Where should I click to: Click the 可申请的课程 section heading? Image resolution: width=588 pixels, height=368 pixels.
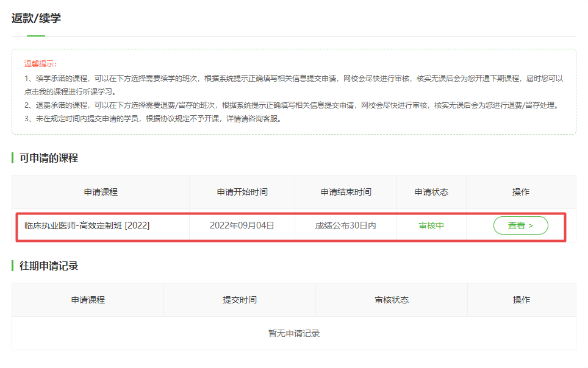click(49, 158)
